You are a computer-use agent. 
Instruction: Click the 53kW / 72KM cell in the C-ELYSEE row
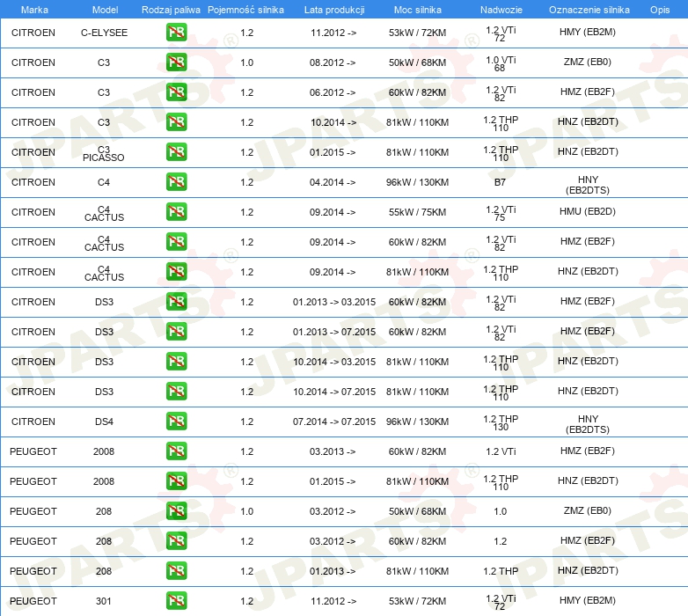[417, 33]
